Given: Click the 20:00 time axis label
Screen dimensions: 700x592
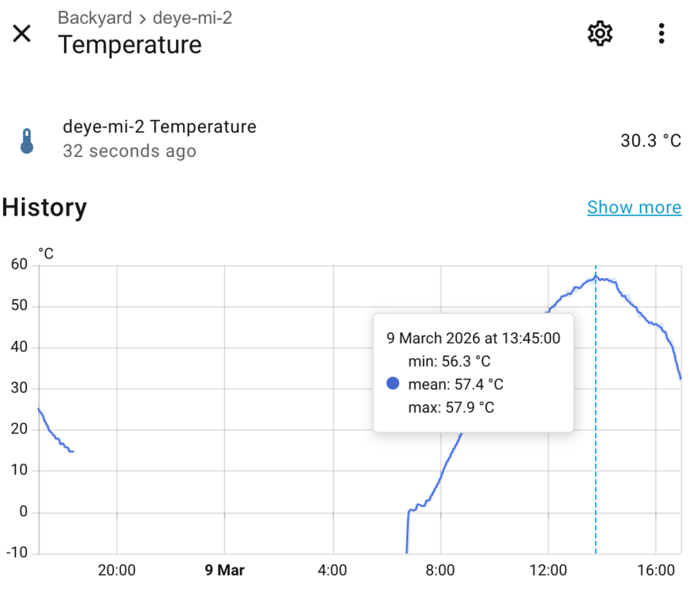Looking at the screenshot, I should pyautogui.click(x=117, y=570).
